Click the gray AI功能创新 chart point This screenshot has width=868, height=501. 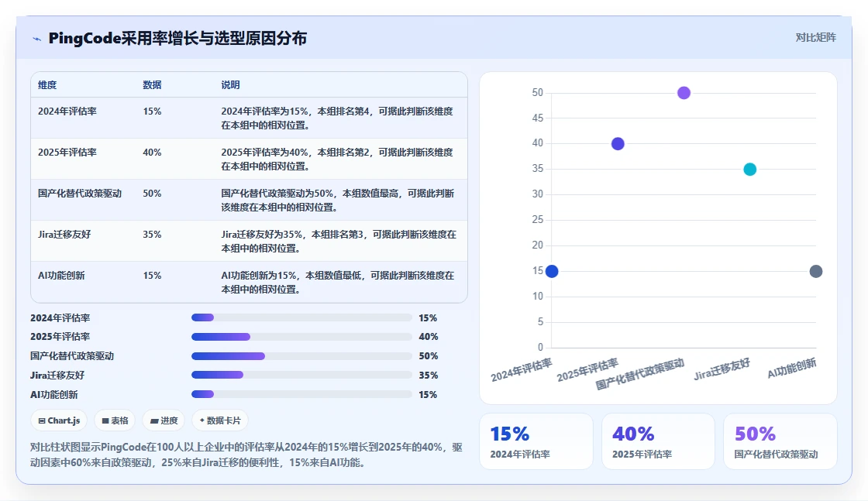tap(816, 271)
